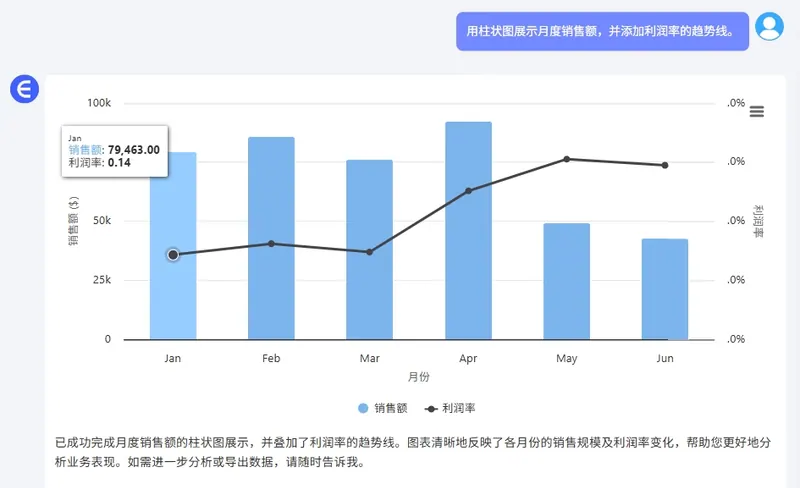Click the assistant's blue E avatar
Viewport: 800px width, 488px height.
click(24, 89)
